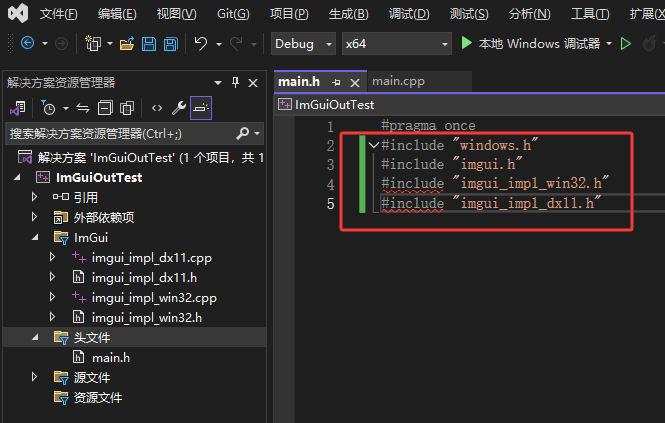665x423 pixels.
Task: Start without debugging green outline arrow
Action: pos(626,43)
